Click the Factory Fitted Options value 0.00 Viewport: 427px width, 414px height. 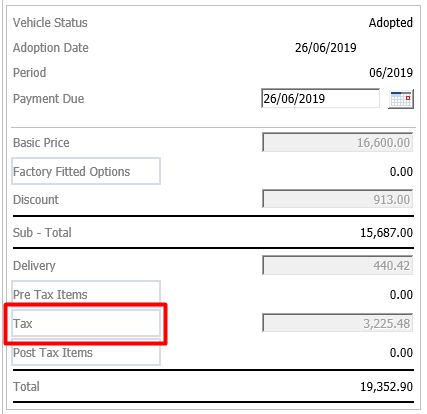[x=401, y=171]
